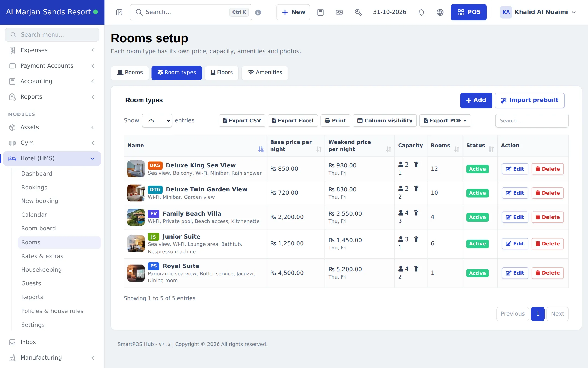Click the Deluxe King Sea View thumbnail
Image resolution: width=588 pixels, height=368 pixels.
tap(136, 169)
